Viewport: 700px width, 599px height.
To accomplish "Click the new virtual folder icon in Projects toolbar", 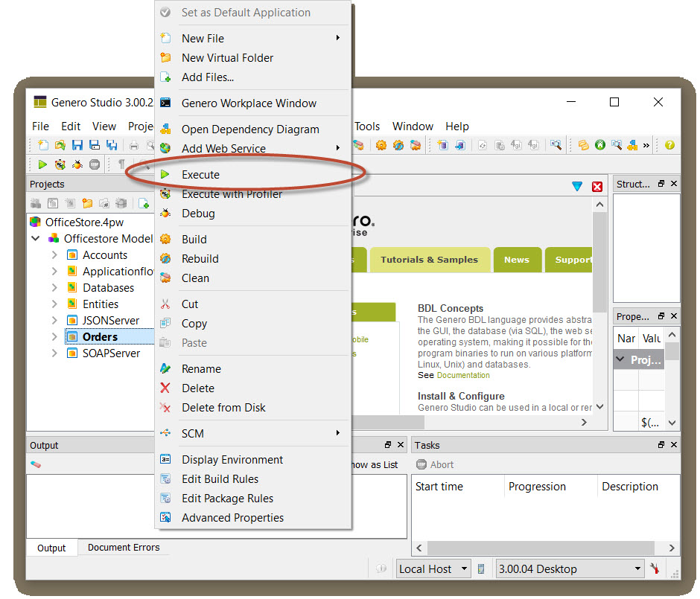I will click(x=88, y=204).
